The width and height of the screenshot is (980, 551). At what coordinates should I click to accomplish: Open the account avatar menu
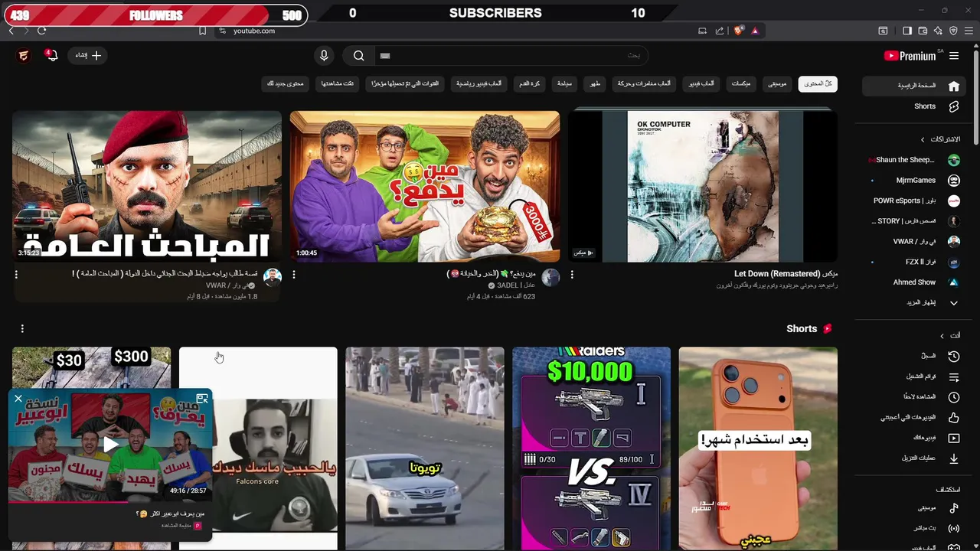click(24, 56)
